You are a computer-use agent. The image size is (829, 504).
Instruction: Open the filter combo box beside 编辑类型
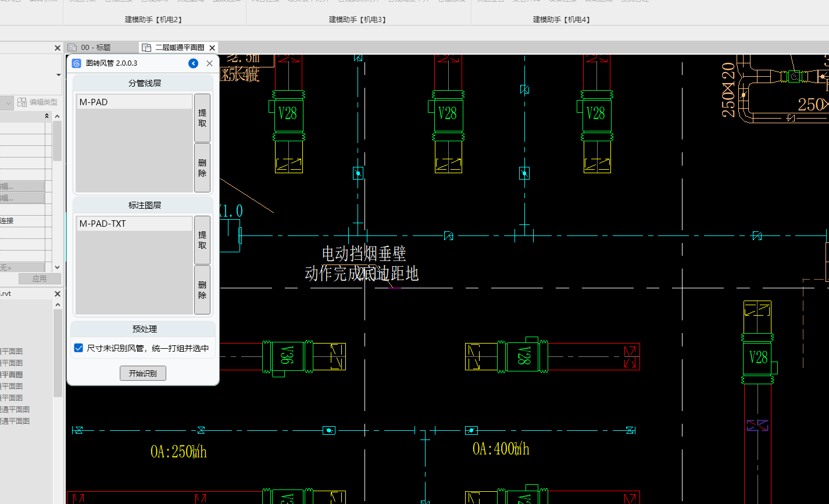tap(8, 103)
